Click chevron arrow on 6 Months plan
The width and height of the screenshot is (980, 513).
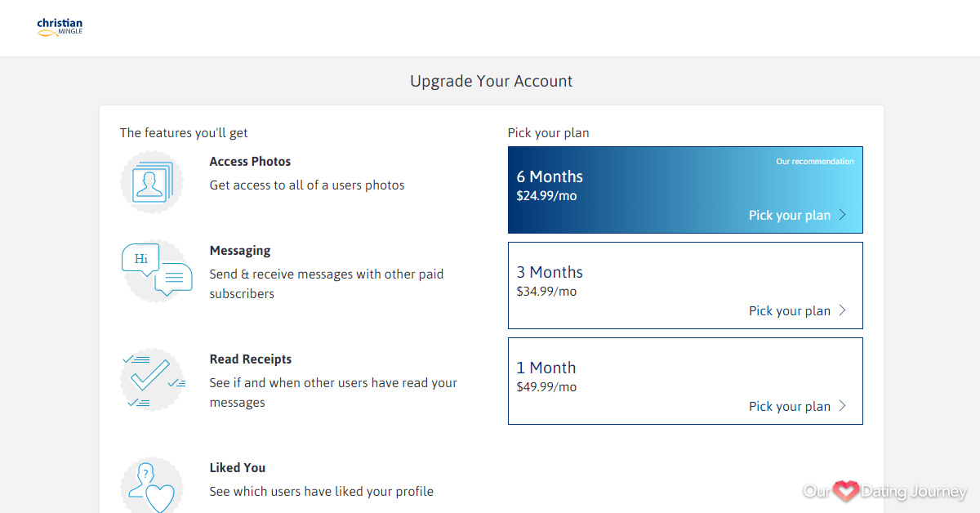[x=843, y=215]
